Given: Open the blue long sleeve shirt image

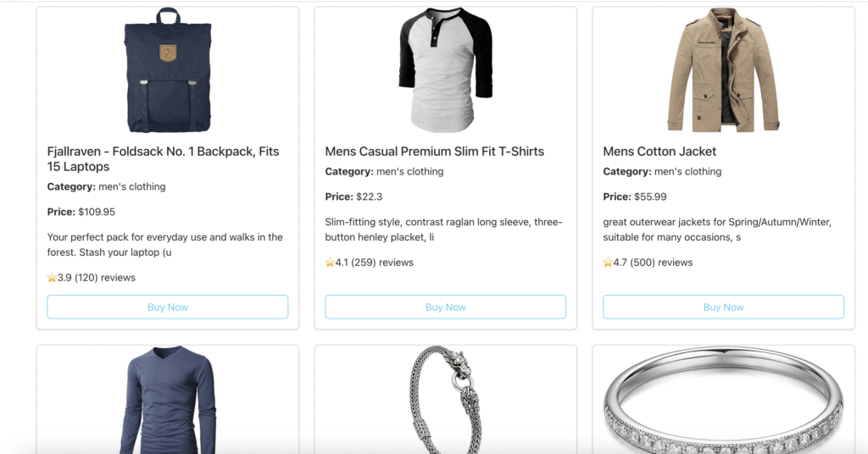Looking at the screenshot, I should click(x=168, y=398).
